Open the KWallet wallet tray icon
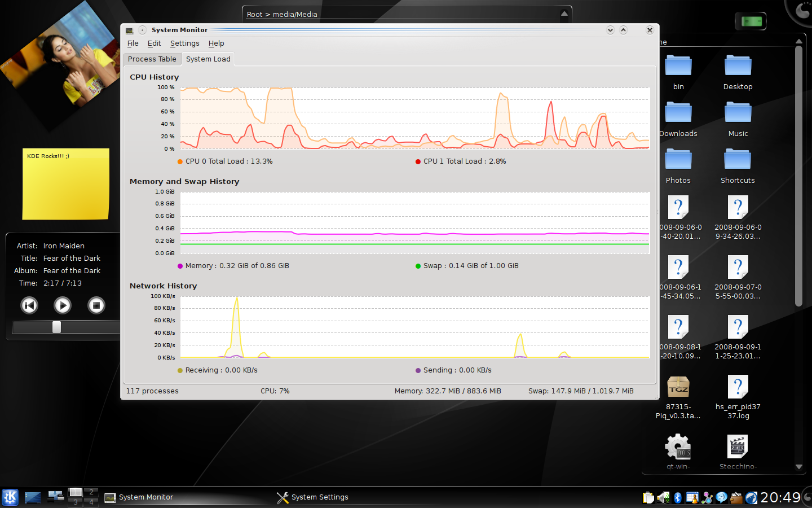This screenshot has height=508, width=812. tap(736, 497)
